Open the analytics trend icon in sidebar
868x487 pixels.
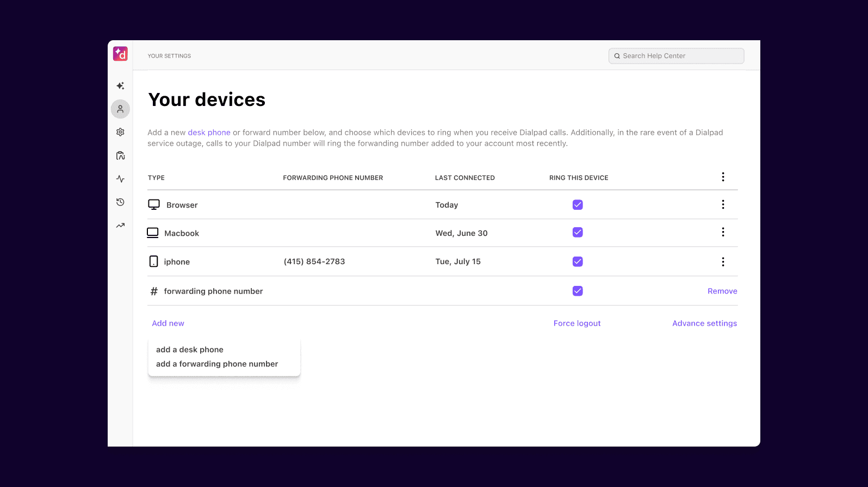pyautogui.click(x=120, y=226)
